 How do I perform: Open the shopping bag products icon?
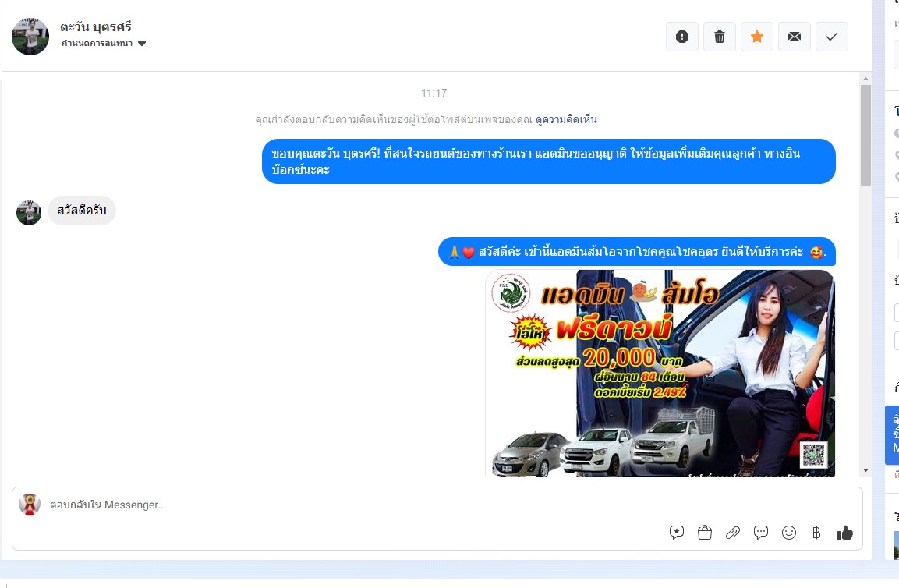[x=705, y=533]
